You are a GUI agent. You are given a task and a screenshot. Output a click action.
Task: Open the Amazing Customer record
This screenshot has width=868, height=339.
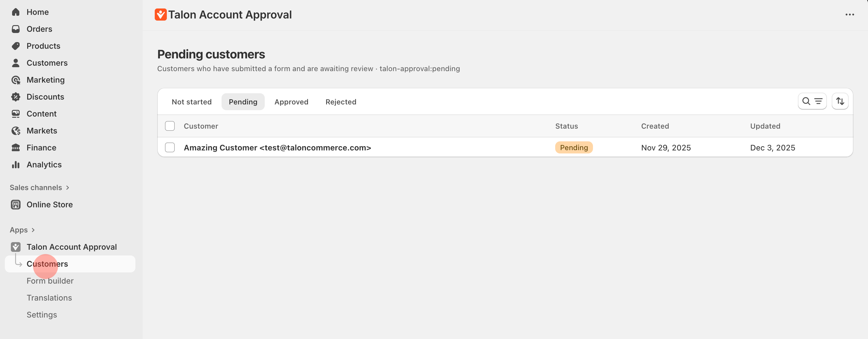click(x=277, y=147)
